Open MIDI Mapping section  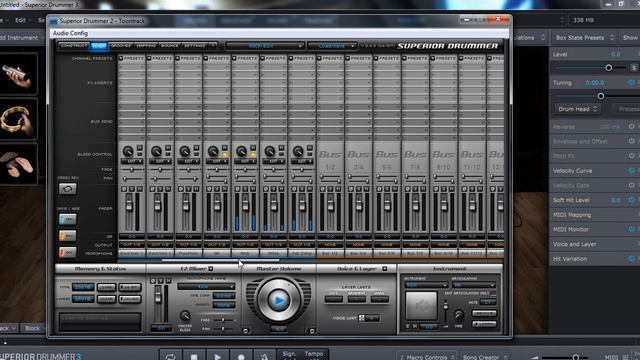[x=572, y=215]
